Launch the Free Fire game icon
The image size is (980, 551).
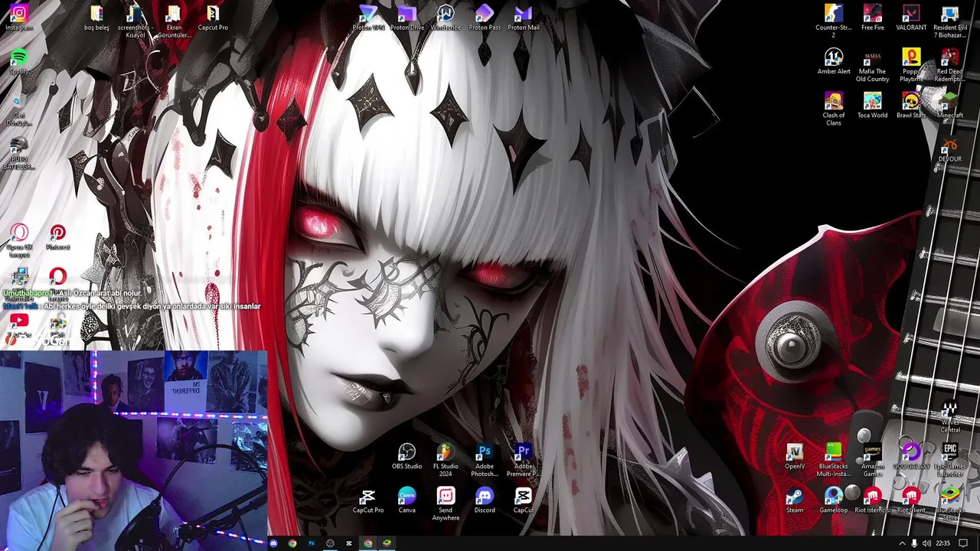(x=872, y=18)
